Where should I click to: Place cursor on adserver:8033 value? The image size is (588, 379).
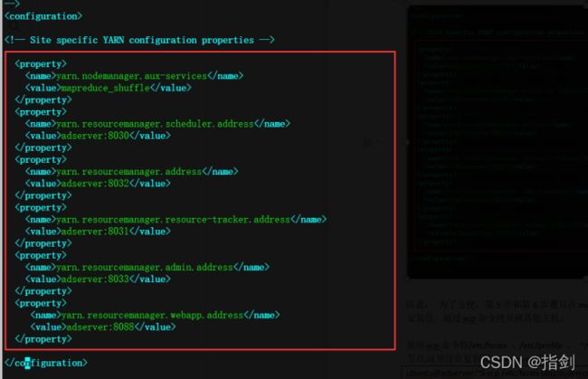point(95,280)
